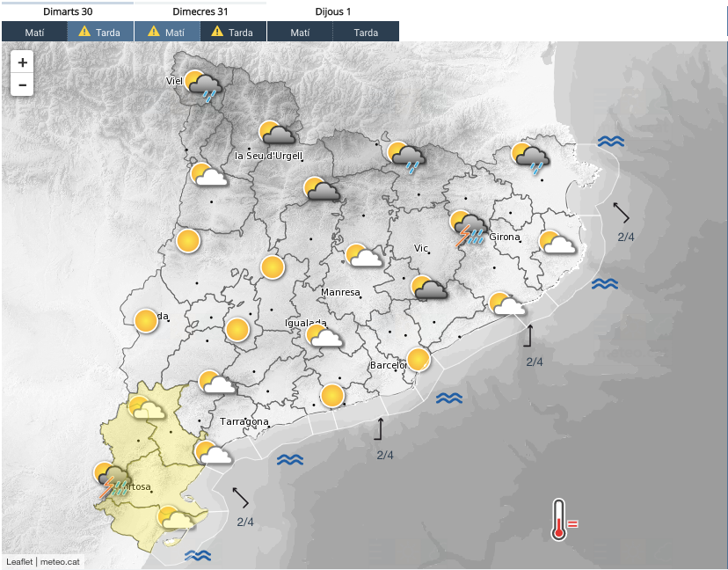This screenshot has height=570, width=728.
Task: Click the thunderstorm icon near Girona
Action: click(469, 229)
